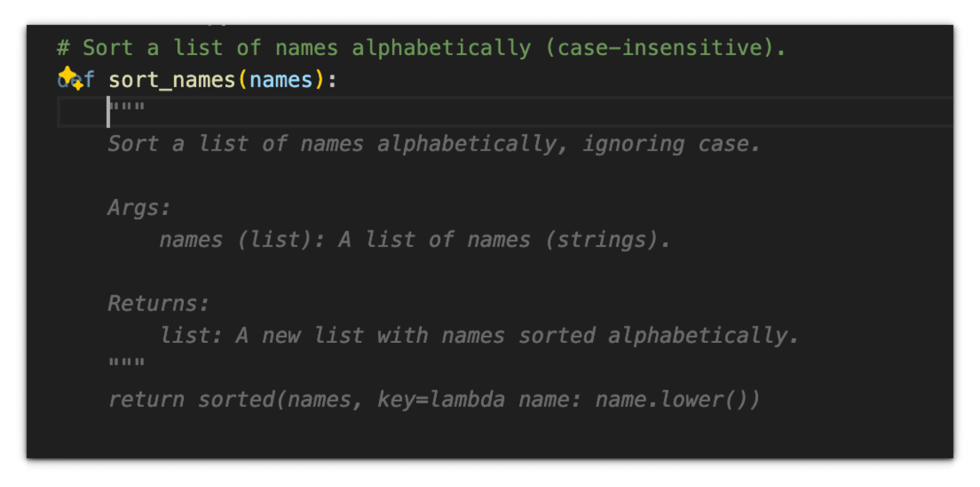Click the closing triple quotes of the docstring

click(x=126, y=363)
